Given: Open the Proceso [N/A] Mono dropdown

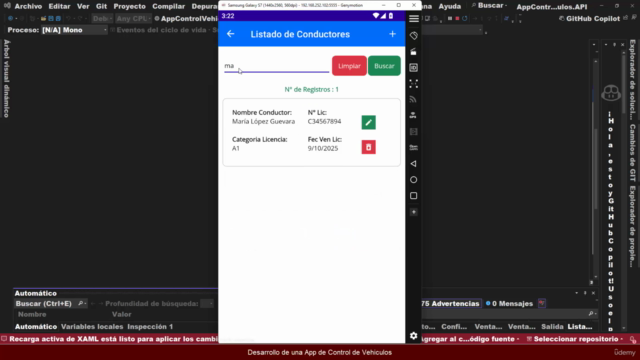Looking at the screenshot, I should tap(75, 30).
